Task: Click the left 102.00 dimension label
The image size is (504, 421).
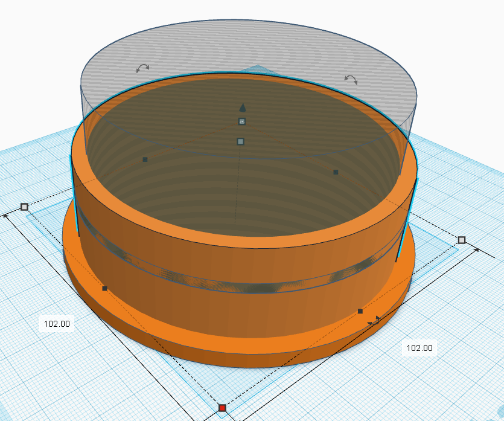Action: pyautogui.click(x=57, y=324)
